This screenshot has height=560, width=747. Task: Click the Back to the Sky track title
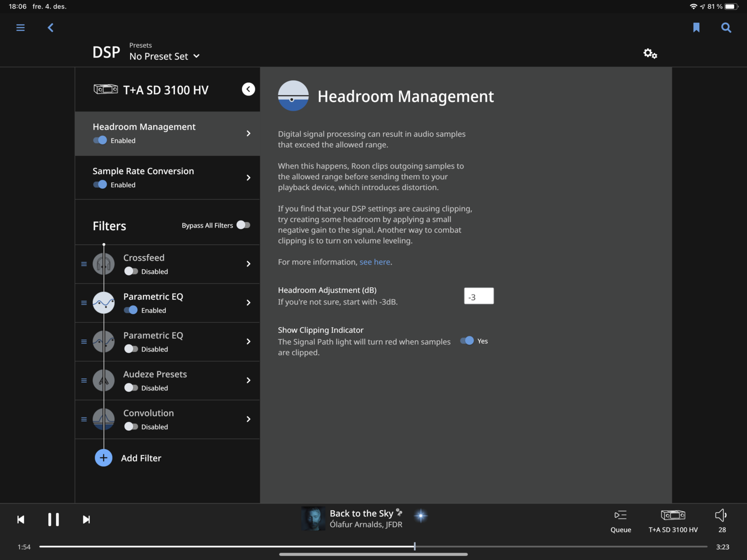pos(361,513)
